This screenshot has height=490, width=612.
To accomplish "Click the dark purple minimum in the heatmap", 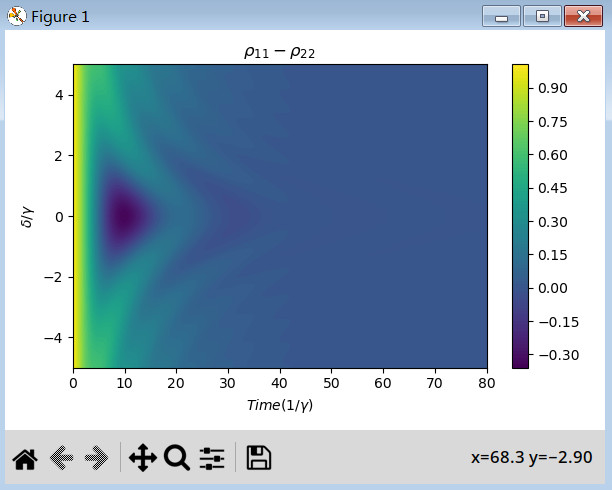I will 124,216.
